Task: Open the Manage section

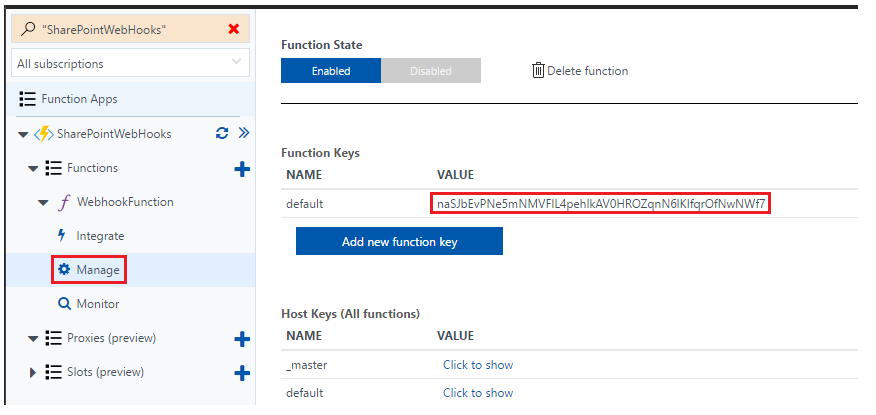Action: pos(98,270)
